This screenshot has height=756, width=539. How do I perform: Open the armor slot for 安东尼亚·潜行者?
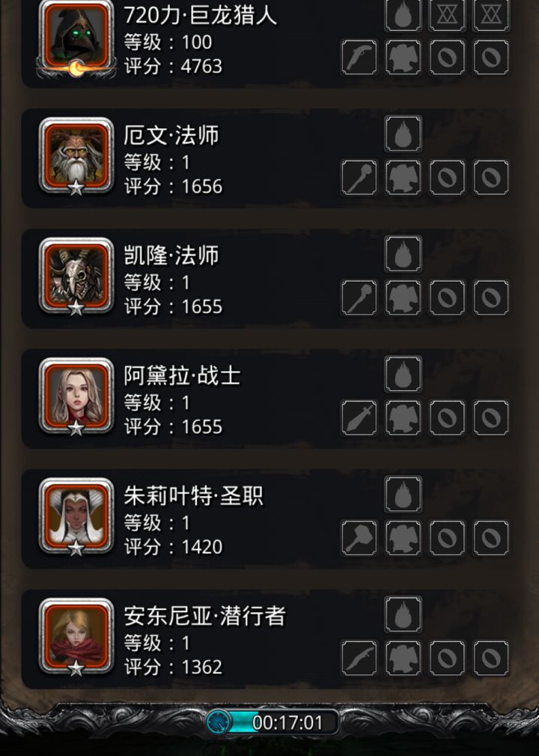click(404, 659)
